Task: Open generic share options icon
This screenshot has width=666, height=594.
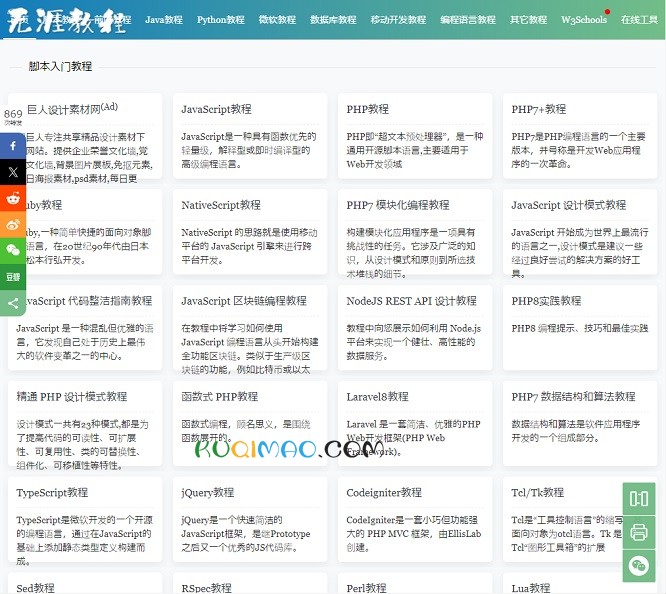Action: point(13,303)
